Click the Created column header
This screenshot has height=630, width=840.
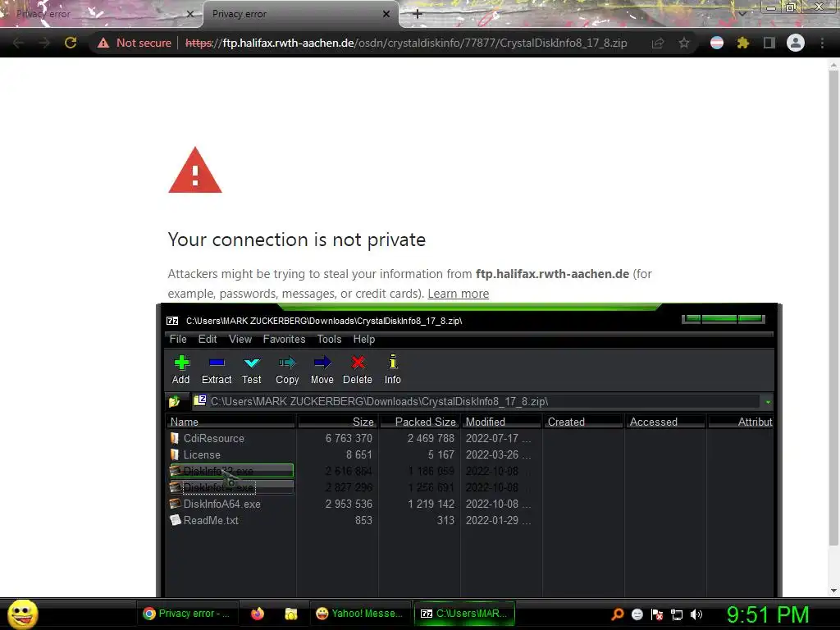point(583,422)
